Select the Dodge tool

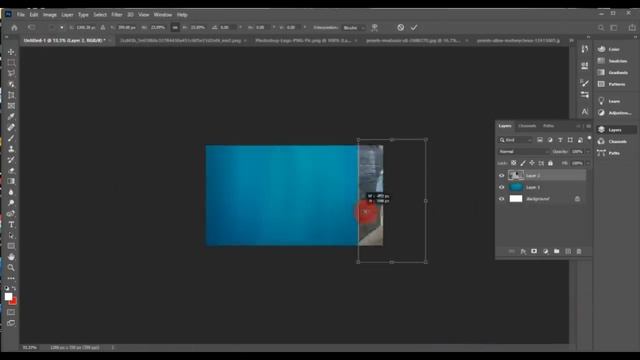point(11,203)
